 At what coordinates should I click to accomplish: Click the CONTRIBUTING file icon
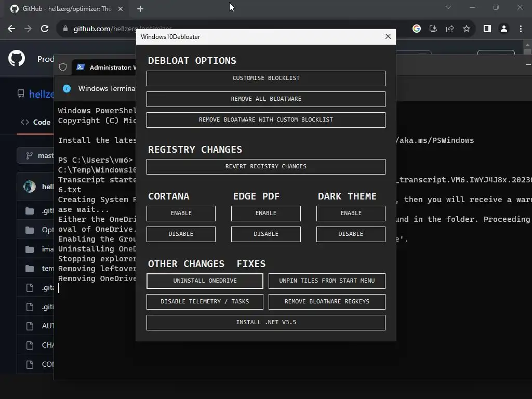(30, 364)
